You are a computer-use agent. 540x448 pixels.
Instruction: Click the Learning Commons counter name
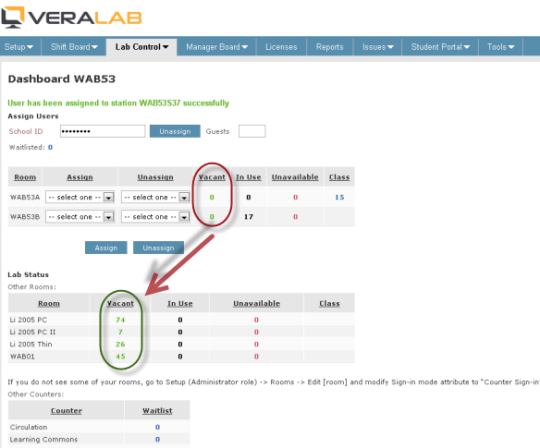coord(44,439)
